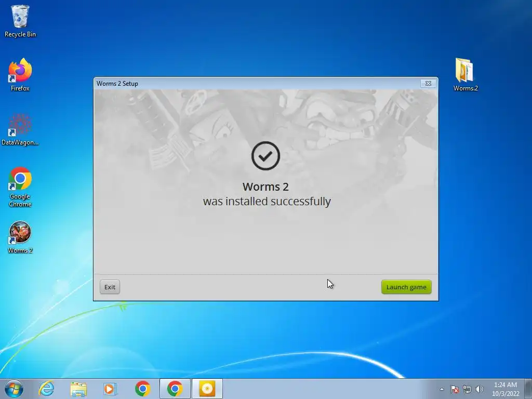The width and height of the screenshot is (532, 399).
Task: Switch to the running Chrome window
Action: coord(175,389)
